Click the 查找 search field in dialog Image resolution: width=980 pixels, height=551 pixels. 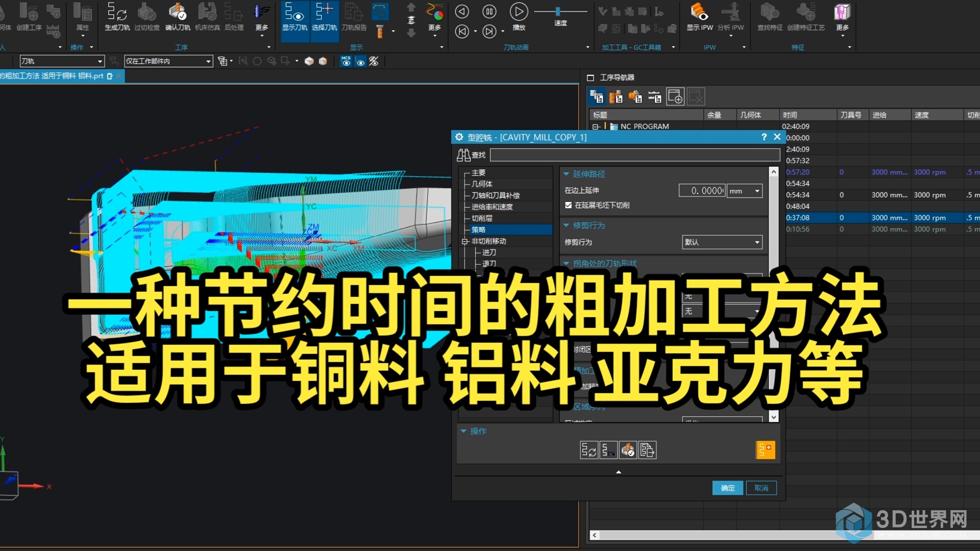634,155
